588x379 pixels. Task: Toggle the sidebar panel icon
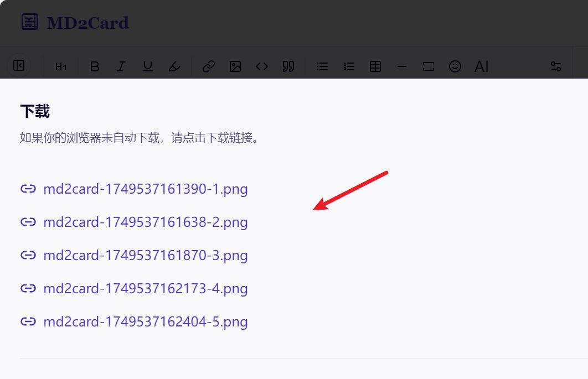coord(19,66)
